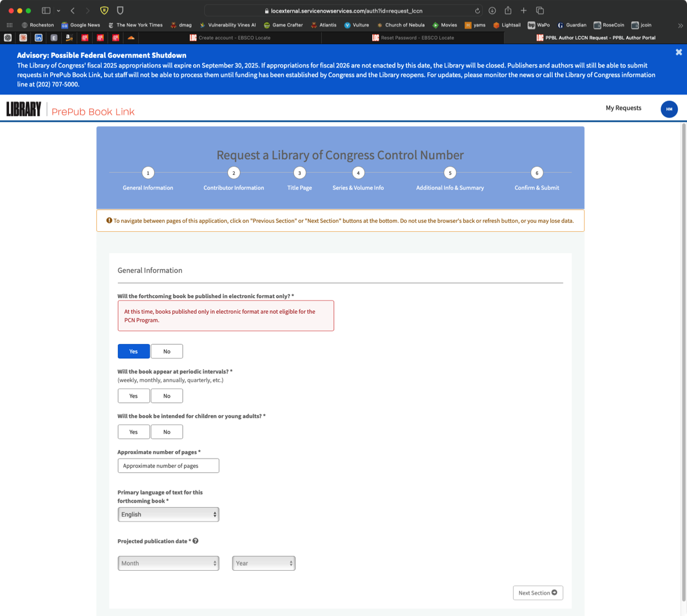This screenshot has height=616, width=687.
Task: Select Yes for electronic format only
Action: [x=133, y=352]
